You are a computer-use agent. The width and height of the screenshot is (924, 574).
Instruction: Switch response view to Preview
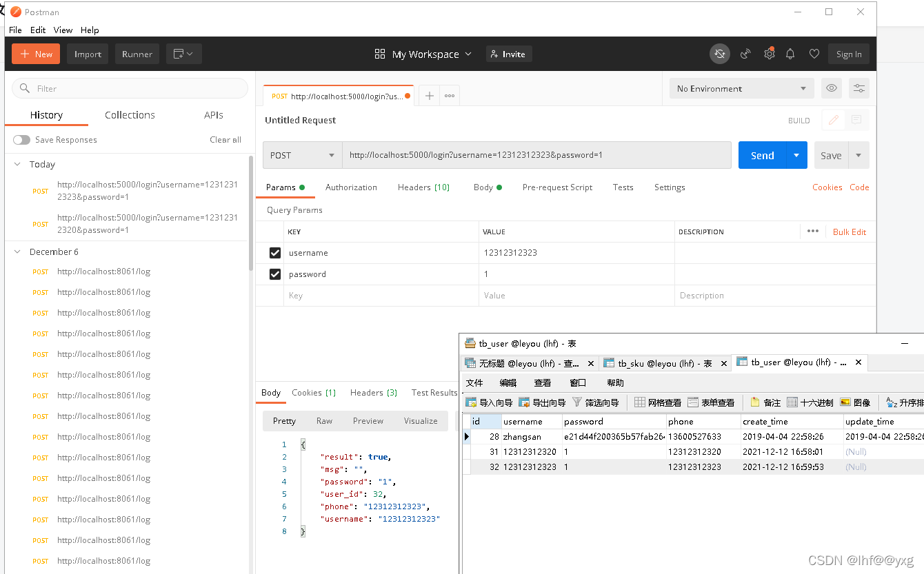pos(368,421)
